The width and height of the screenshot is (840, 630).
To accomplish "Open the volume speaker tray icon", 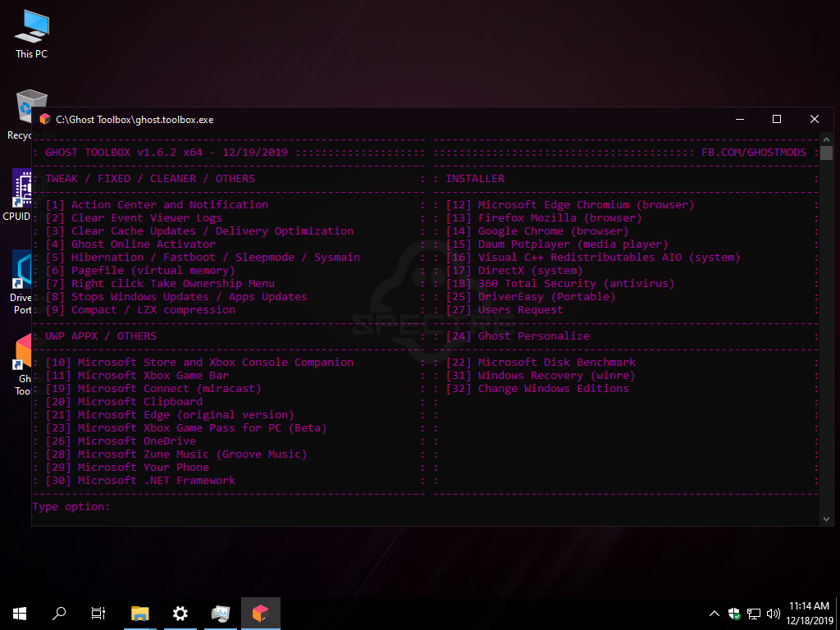I will pos(773,614).
